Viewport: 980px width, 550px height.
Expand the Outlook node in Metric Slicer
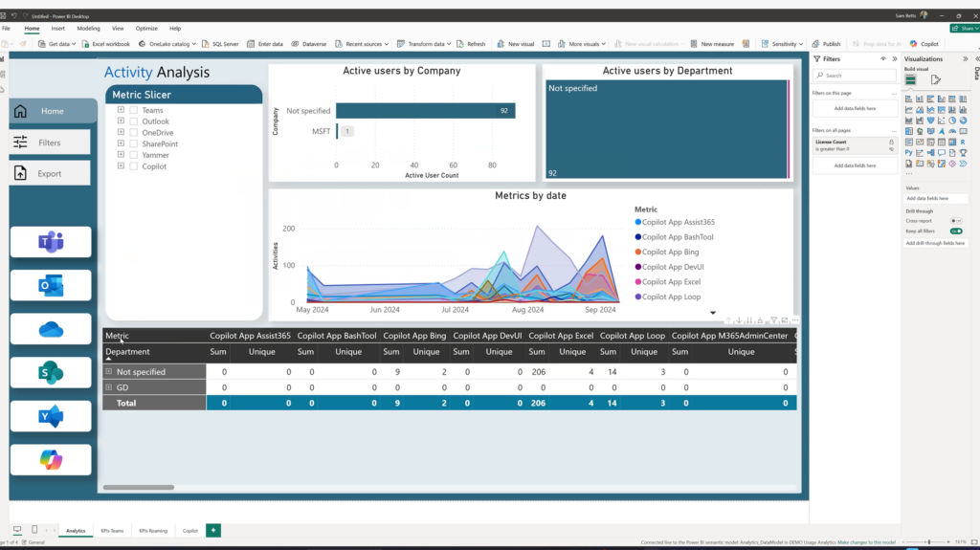pos(121,121)
